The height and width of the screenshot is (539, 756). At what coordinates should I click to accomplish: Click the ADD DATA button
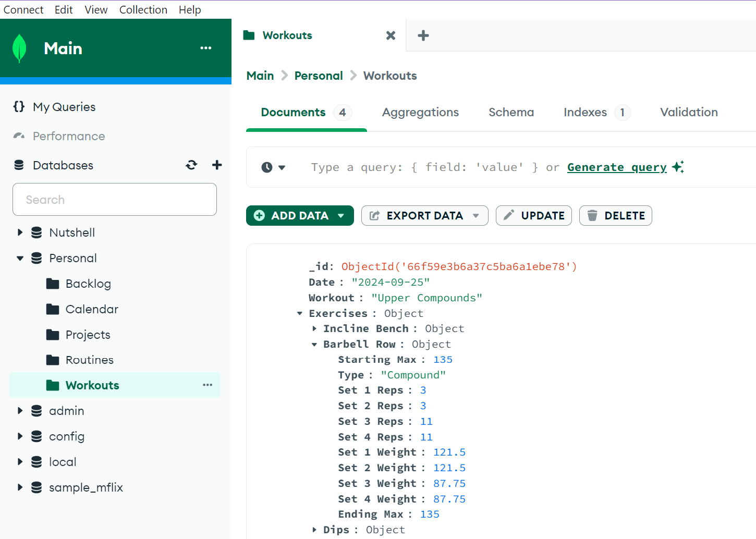(x=300, y=215)
